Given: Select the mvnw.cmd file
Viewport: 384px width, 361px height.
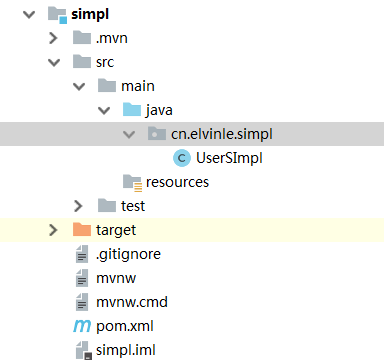Looking at the screenshot, I should tap(132, 302).
